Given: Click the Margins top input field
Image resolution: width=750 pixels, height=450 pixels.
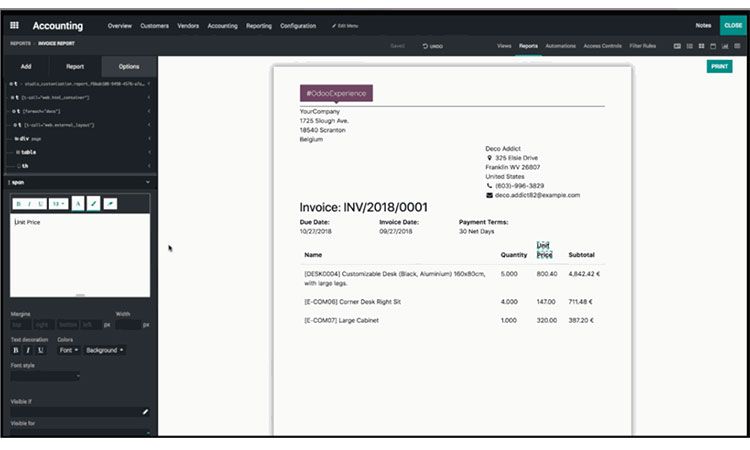Looking at the screenshot, I should (x=21, y=325).
